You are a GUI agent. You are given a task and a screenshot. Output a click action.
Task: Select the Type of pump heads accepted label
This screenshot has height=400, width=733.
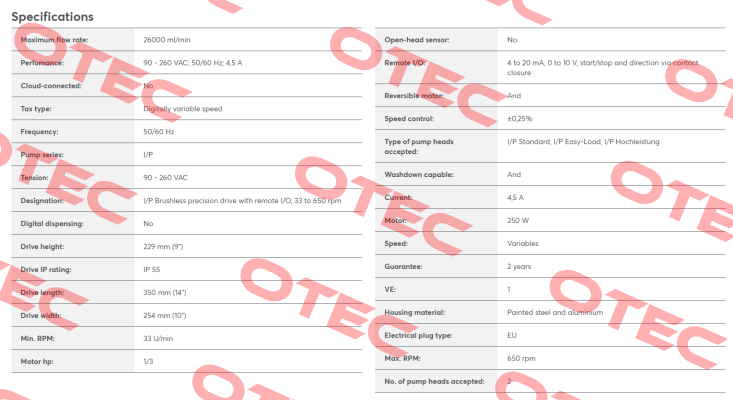tap(419, 147)
